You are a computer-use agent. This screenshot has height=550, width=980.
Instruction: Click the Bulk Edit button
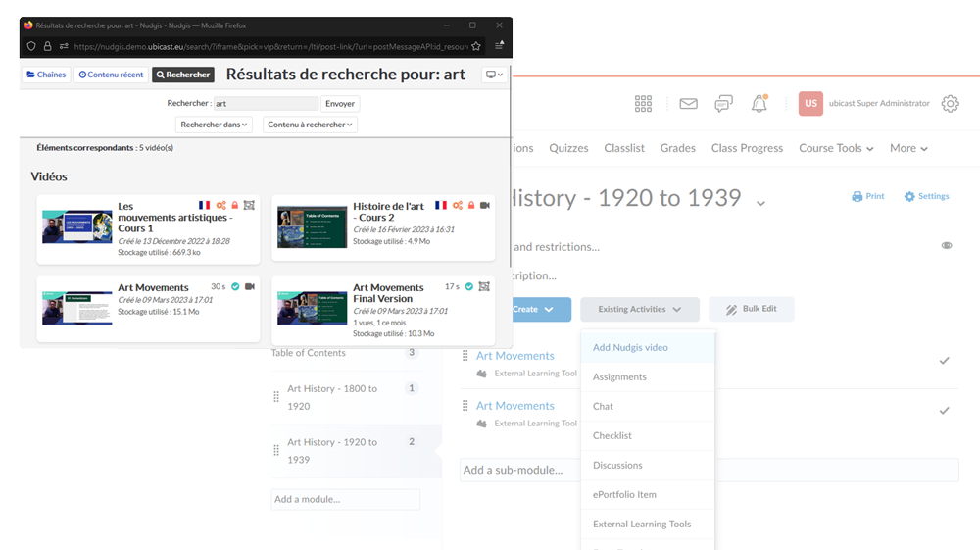coord(751,309)
